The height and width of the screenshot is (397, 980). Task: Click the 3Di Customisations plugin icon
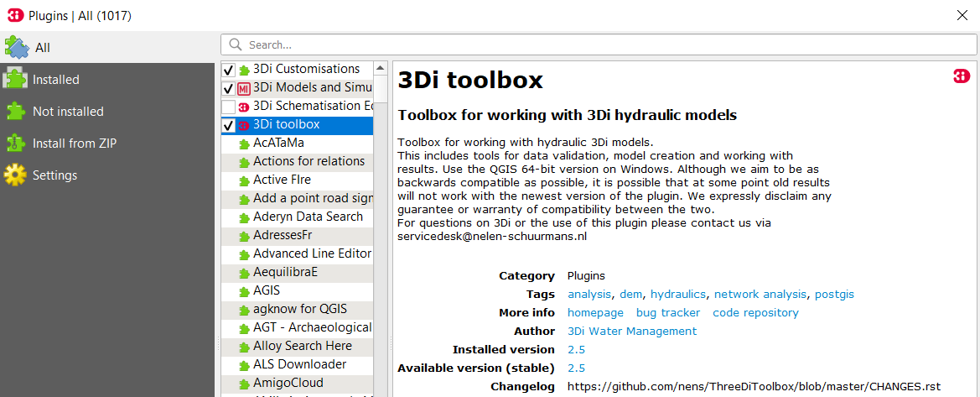244,71
